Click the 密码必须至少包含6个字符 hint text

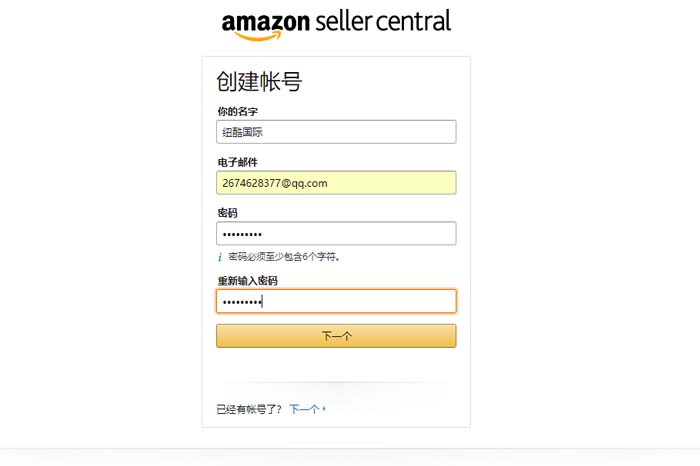click(285, 257)
